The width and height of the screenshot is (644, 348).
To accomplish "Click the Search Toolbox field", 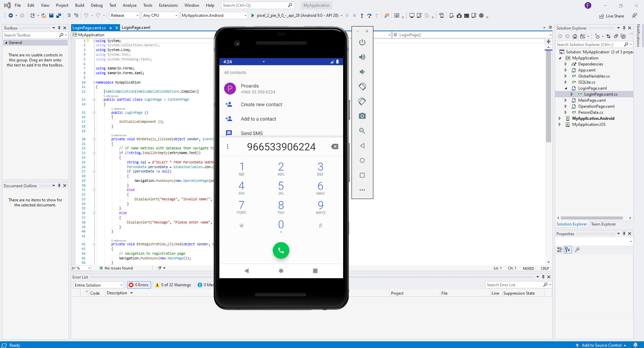I will click(x=31, y=35).
